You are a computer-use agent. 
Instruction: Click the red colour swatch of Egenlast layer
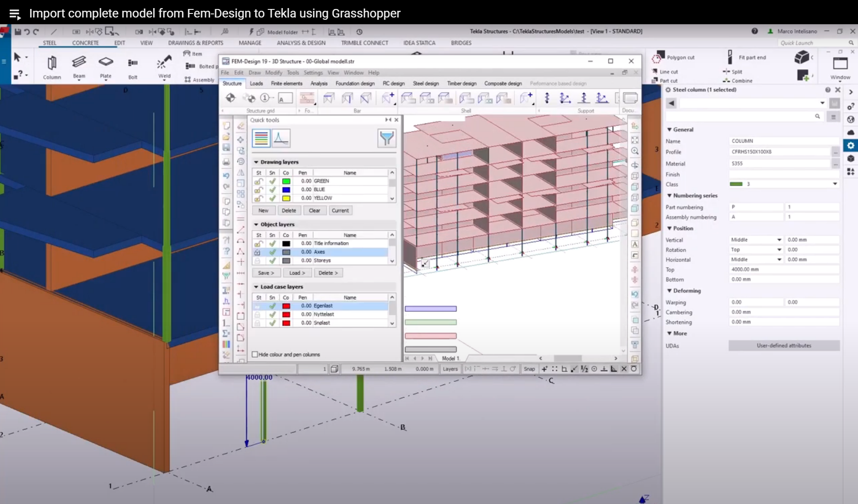(x=286, y=306)
